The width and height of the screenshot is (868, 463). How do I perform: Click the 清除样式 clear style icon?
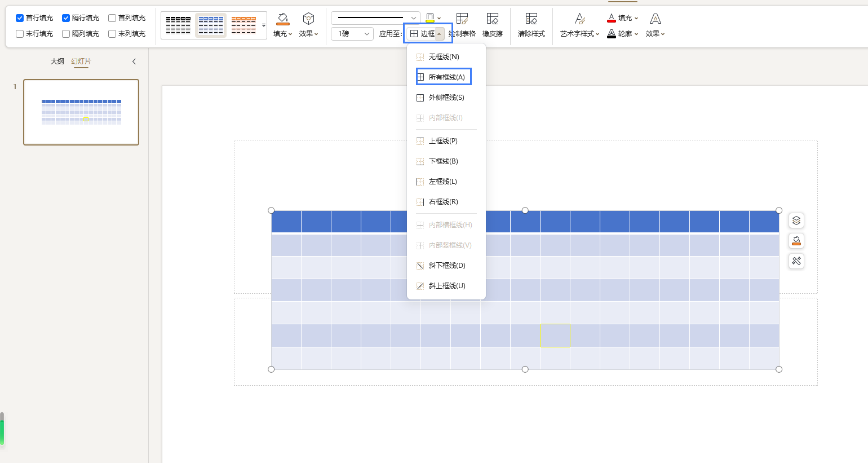532,19
